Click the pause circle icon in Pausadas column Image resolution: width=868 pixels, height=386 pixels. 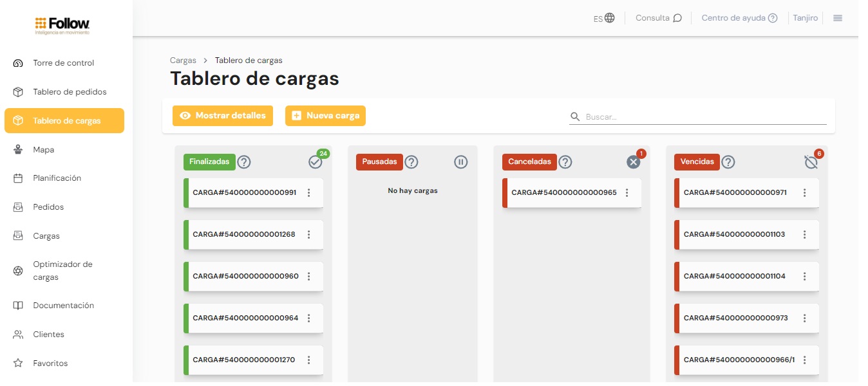click(x=460, y=162)
